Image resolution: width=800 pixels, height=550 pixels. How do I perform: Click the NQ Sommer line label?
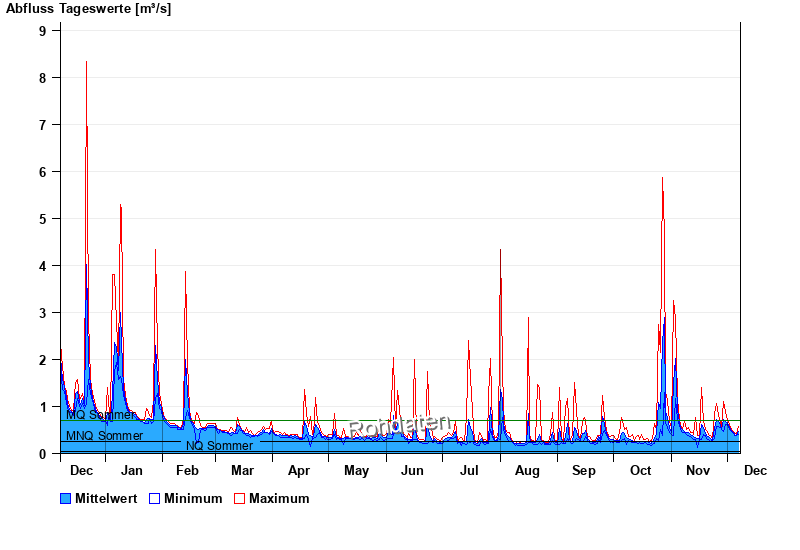219,446
